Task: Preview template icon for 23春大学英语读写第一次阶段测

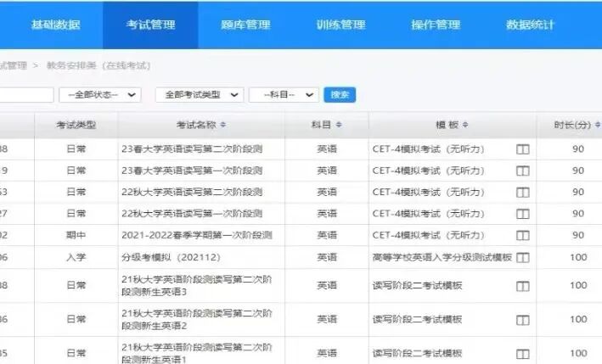Action: tap(522, 171)
